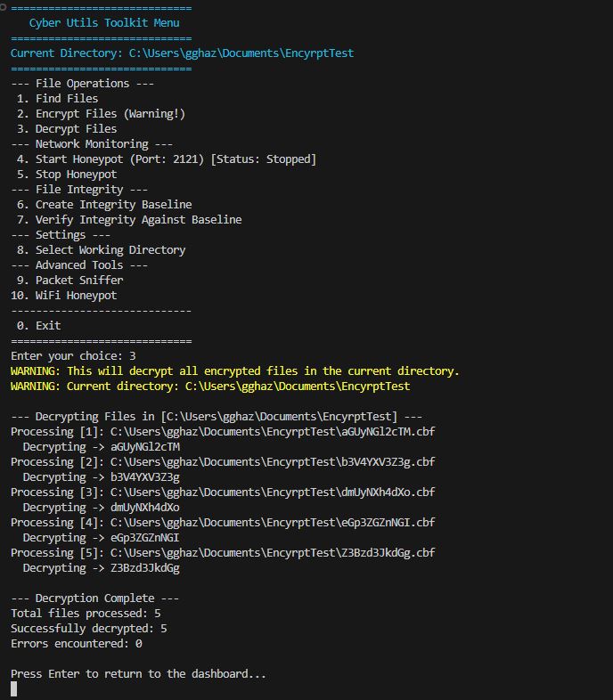Click the '--- Decrypting Files in' header line
Image resolution: width=613 pixels, height=700 pixels.
coord(217,417)
